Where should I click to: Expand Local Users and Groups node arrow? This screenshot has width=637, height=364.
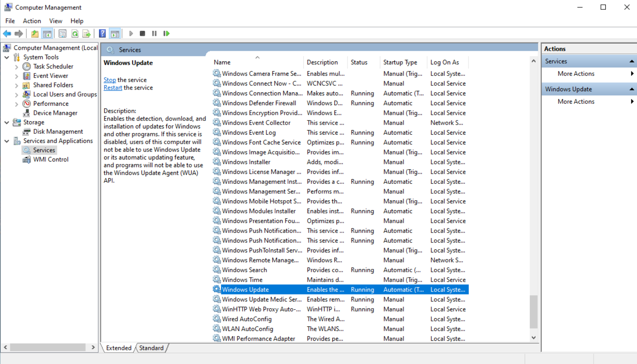17,95
